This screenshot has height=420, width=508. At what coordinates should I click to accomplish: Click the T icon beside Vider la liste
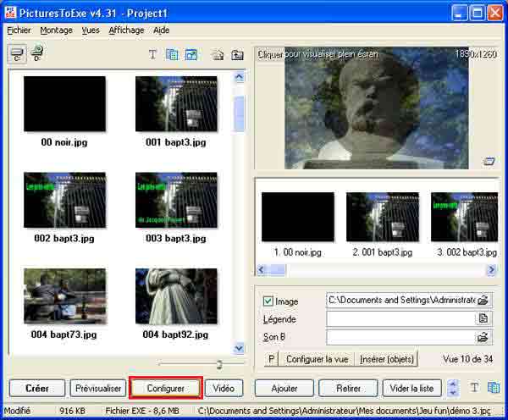474,387
